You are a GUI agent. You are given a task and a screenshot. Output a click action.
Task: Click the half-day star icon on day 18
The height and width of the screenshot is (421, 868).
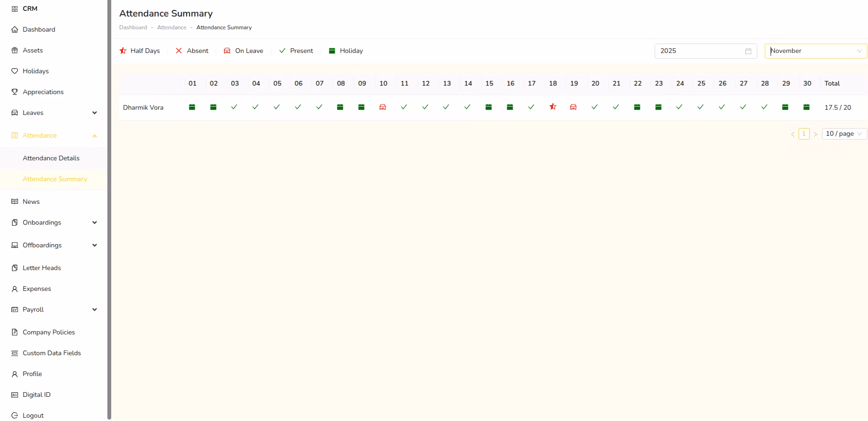(552, 107)
